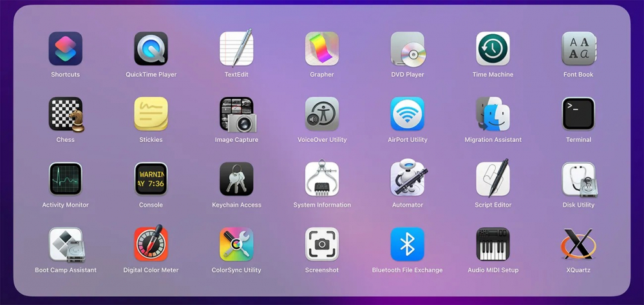Open TextEdit application

click(236, 49)
